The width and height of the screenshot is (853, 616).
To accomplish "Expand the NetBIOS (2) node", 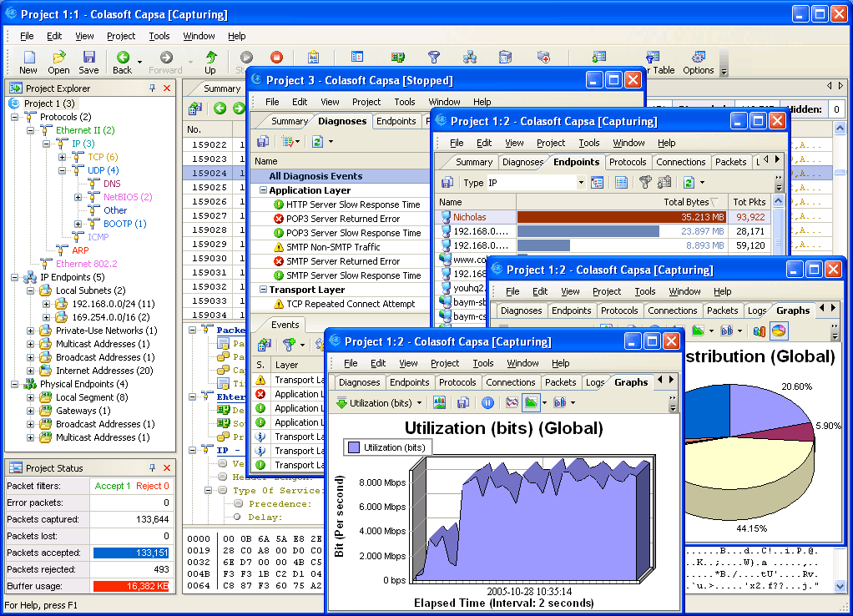I will tap(78, 197).
